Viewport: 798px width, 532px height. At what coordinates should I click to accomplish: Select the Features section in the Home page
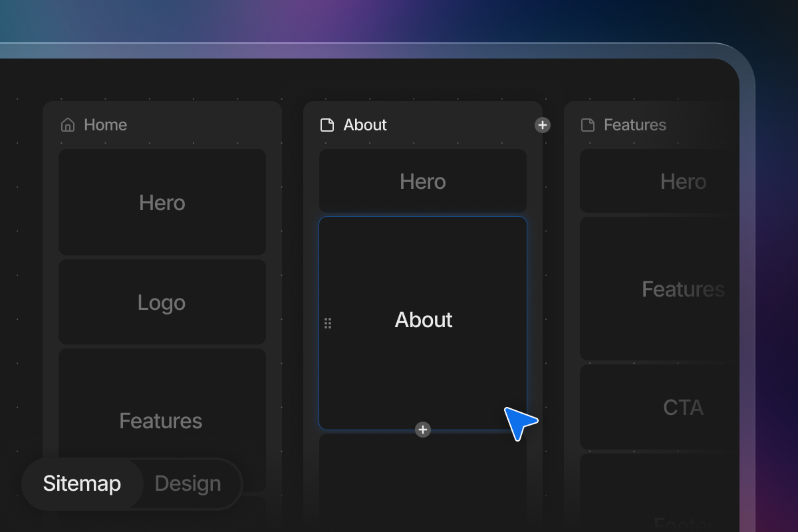[x=162, y=420]
